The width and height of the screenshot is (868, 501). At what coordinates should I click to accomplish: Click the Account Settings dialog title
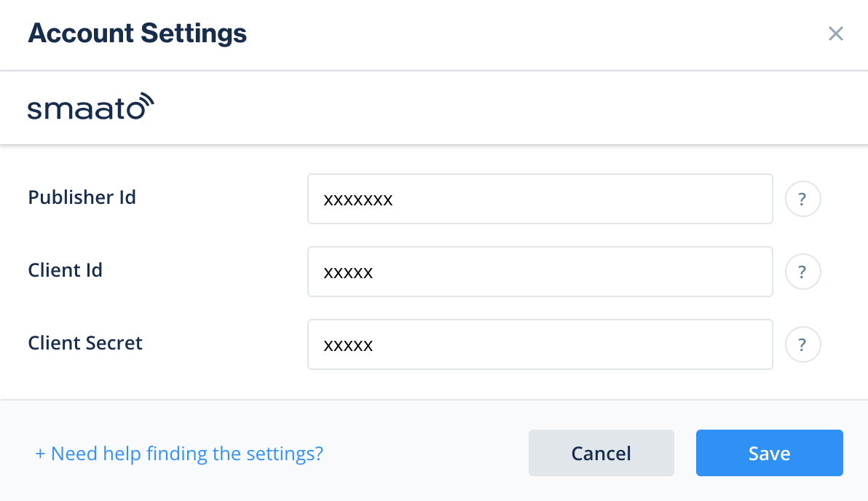(137, 33)
